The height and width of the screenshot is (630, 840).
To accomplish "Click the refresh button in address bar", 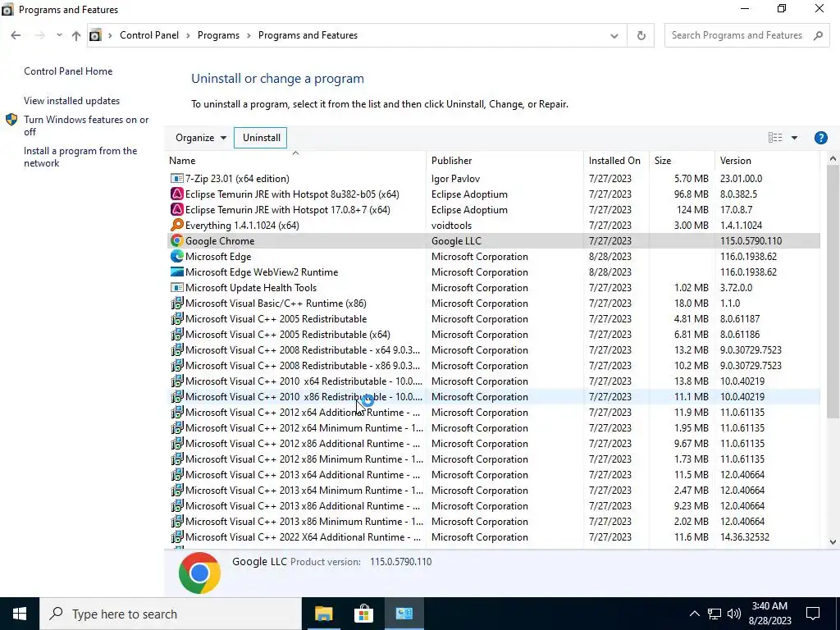I will coord(641,35).
